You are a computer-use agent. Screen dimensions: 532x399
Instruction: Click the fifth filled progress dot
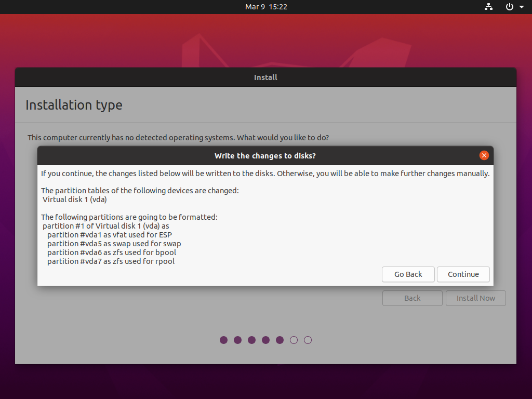(x=280, y=340)
